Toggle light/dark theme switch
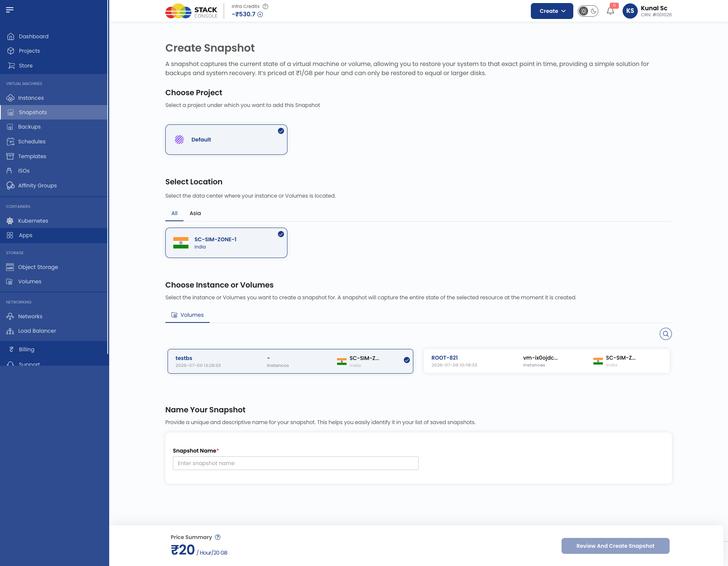 588,11
